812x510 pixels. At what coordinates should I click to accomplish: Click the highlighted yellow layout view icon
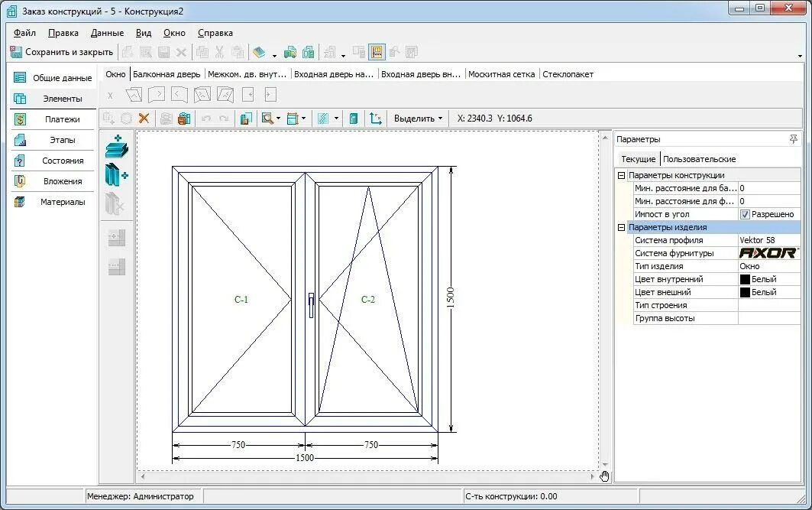[377, 52]
